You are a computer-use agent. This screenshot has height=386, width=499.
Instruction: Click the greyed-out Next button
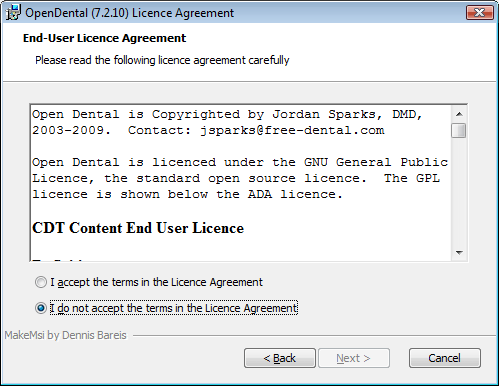pos(354,358)
